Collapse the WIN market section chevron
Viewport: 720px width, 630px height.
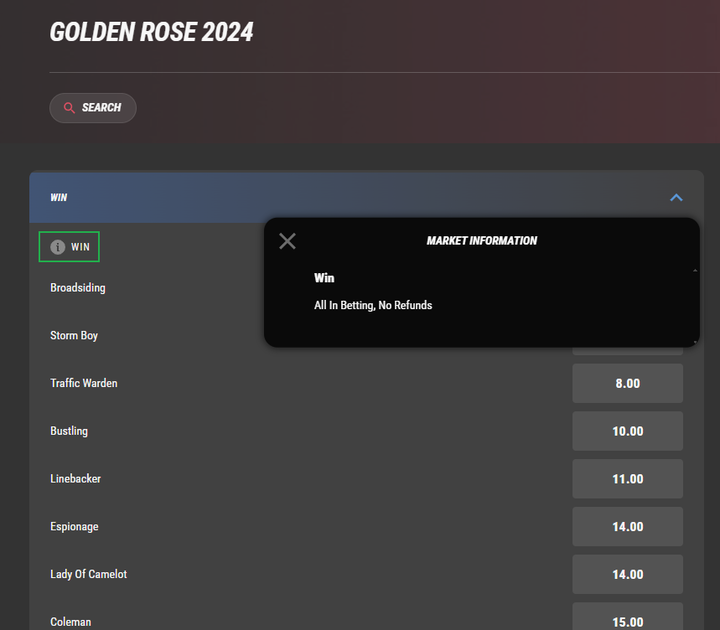point(676,197)
